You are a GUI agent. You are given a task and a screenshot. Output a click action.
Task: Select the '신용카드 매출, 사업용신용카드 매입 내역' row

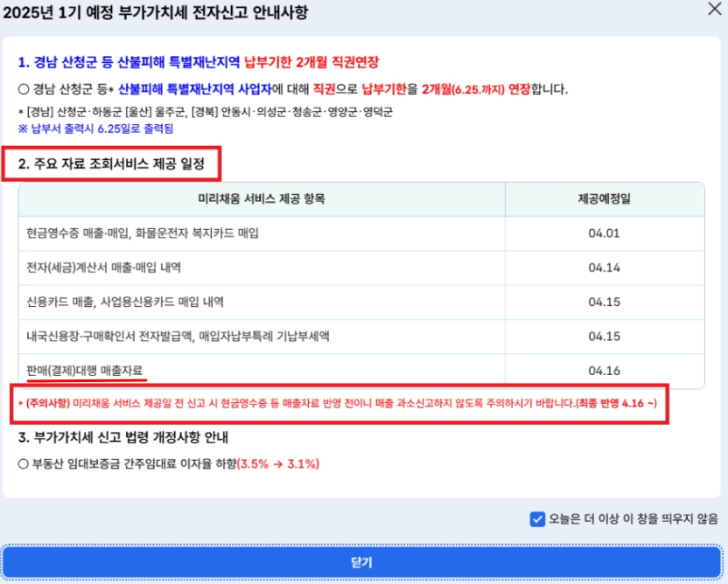coord(125,302)
